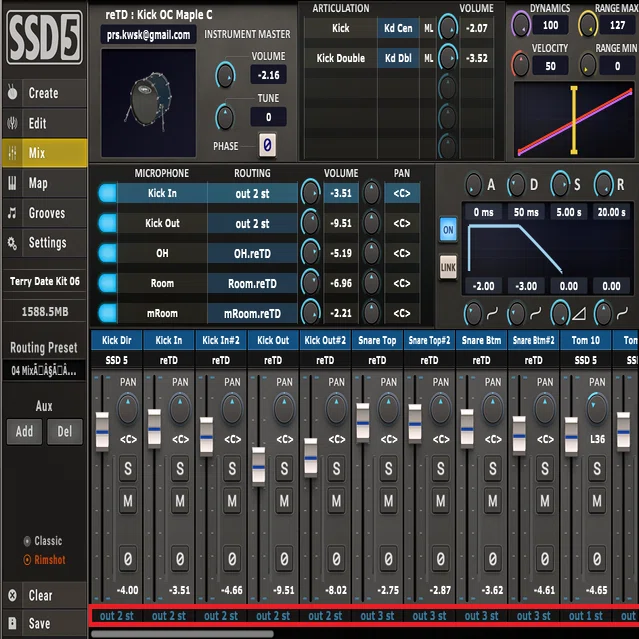
Task: Open the Settings page in the sidebar
Action: coord(44,243)
